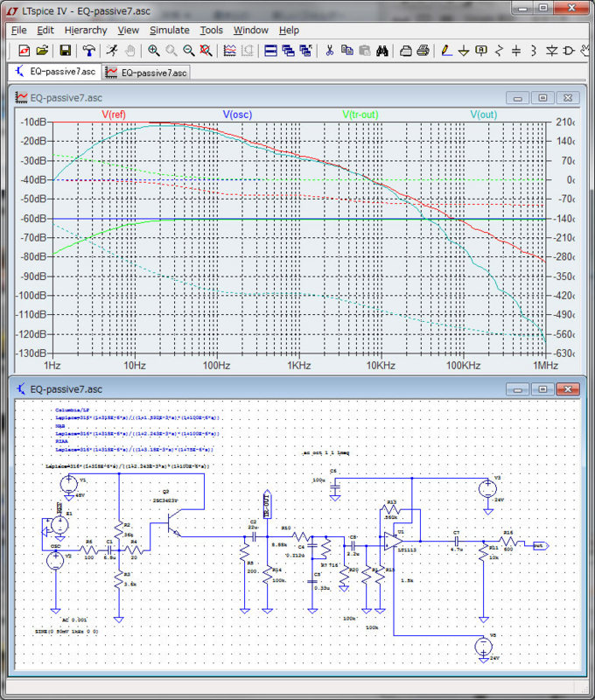Click the Copy toolbar icon
Image resolution: width=595 pixels, height=700 pixels.
[x=346, y=51]
